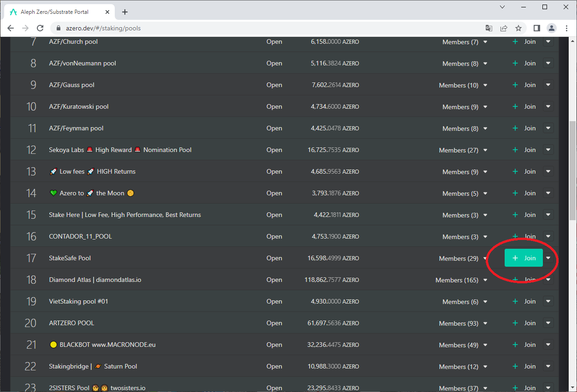Screen dimensions: 577x392
Task: Expand Members (10) of AZF/Gauss pool
Action: pos(463,85)
